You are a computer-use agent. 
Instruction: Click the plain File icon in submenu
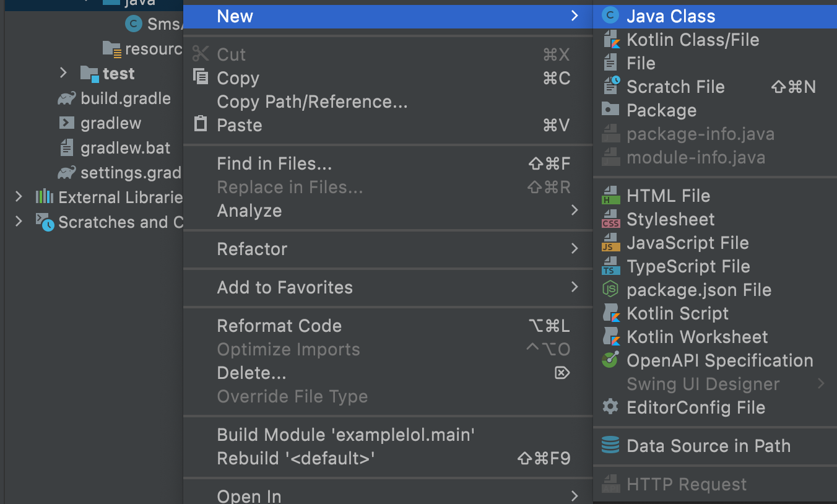[610, 63]
